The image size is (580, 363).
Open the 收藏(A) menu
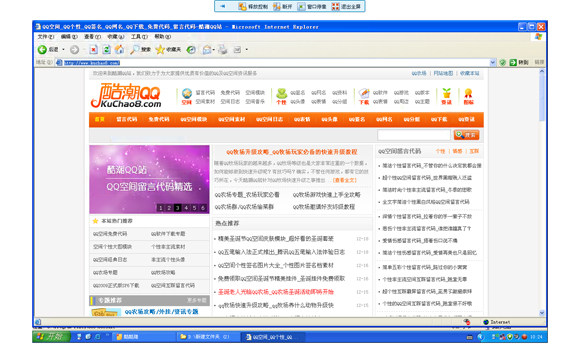[115, 37]
